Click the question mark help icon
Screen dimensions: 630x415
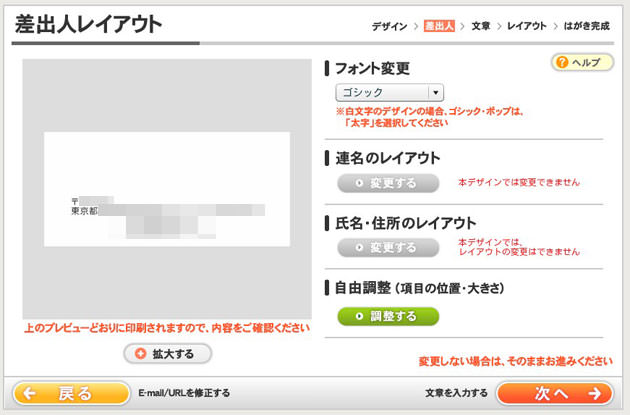coord(562,62)
